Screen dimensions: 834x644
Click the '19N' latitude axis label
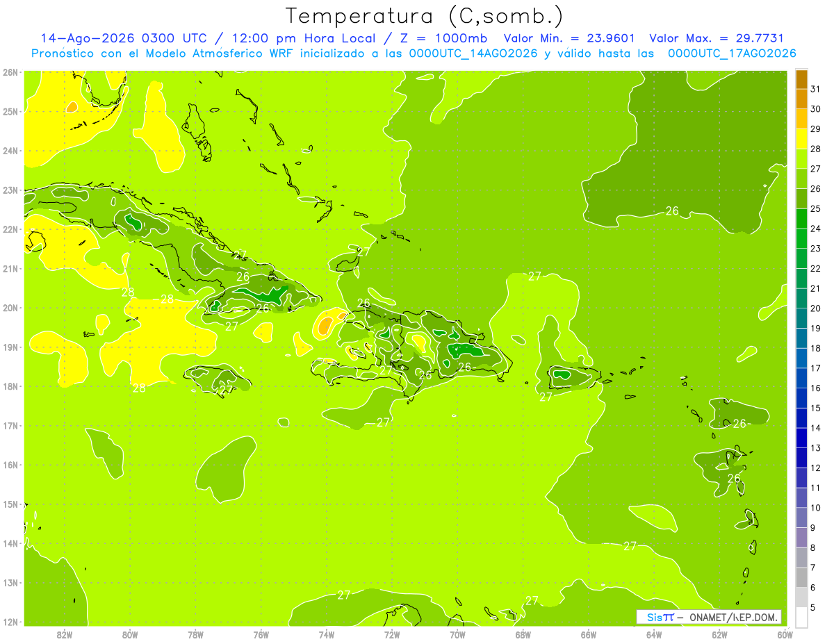pos(10,347)
